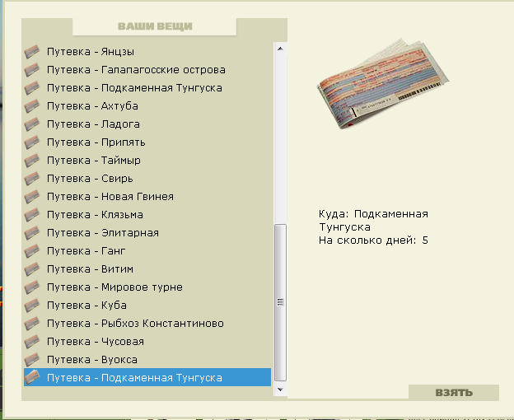Click the ticket icon beside Новая Гвинея

coord(32,197)
